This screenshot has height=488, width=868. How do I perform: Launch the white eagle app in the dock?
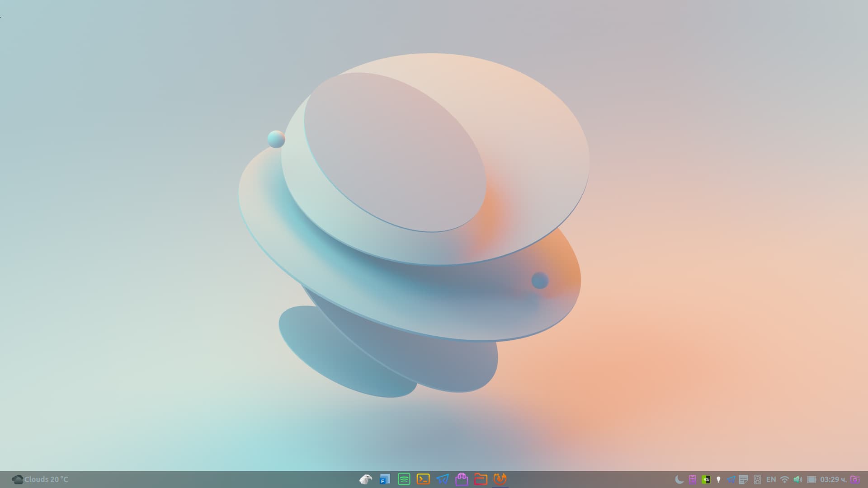366,479
